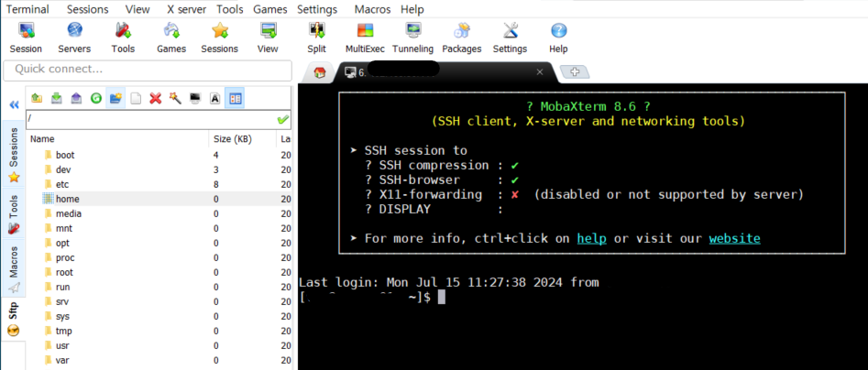Confirm path with the green checkmark
Screen dimensions: 868x370
(x=283, y=119)
